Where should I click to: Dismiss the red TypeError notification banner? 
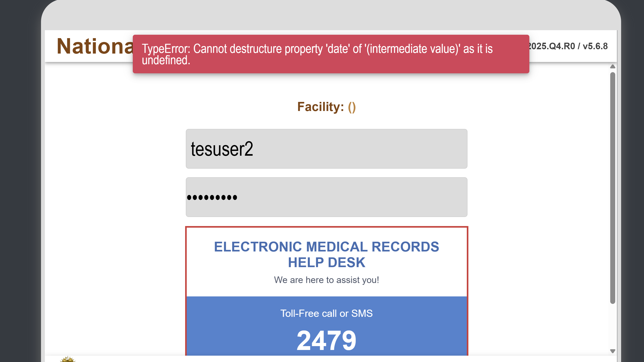331,54
